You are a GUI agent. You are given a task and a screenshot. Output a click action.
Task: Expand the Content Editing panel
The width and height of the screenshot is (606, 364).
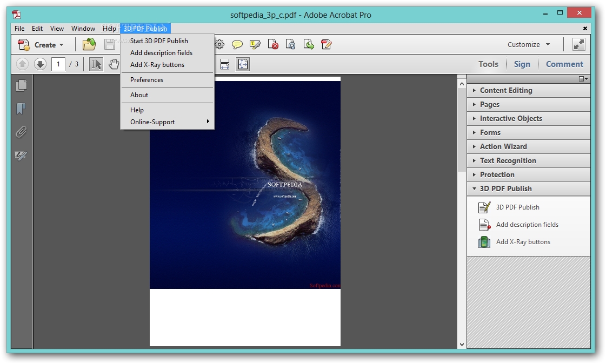click(506, 90)
